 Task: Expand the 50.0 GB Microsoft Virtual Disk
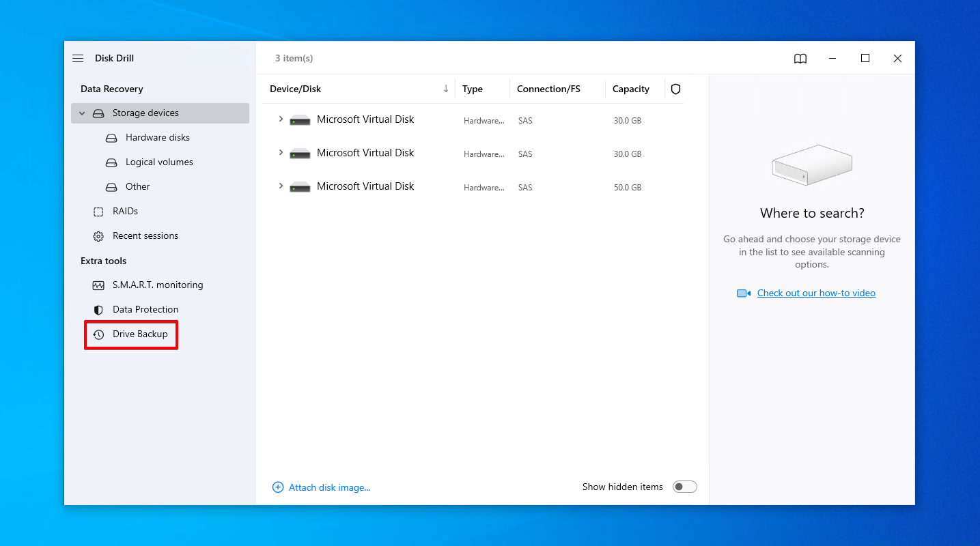click(x=281, y=186)
